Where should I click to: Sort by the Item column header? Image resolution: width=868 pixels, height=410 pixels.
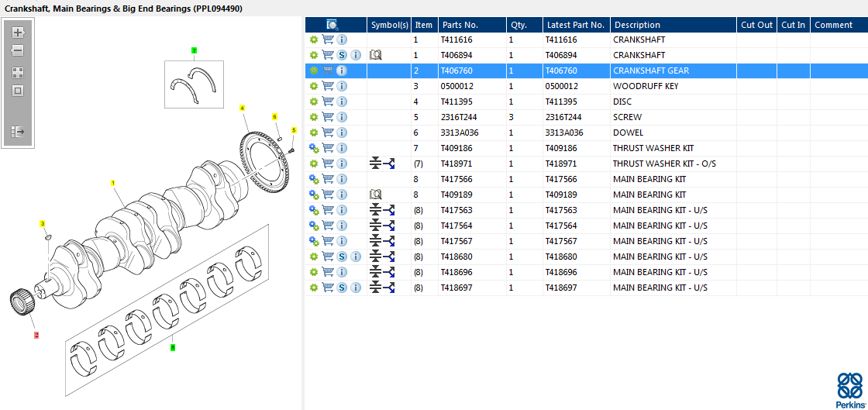[425, 25]
